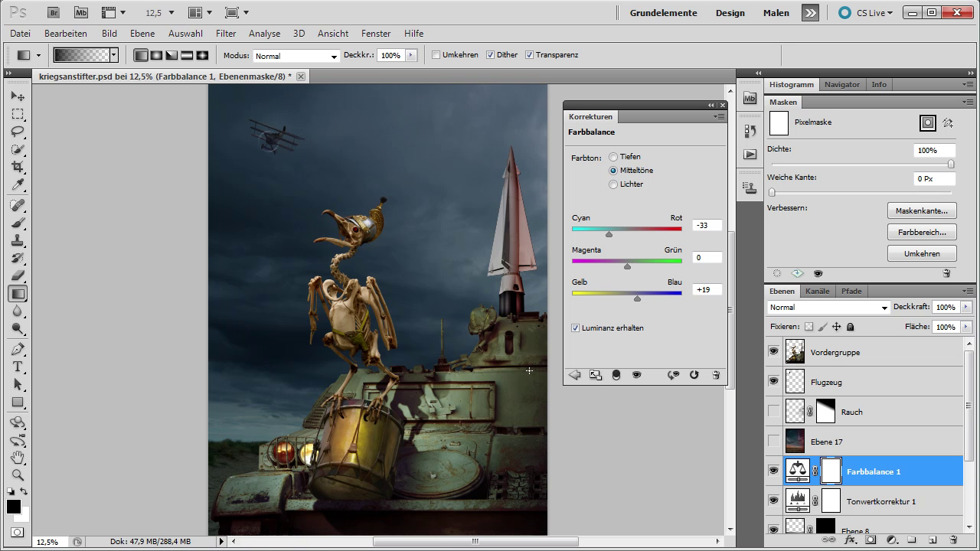Select the Quick Selection tool

(18, 149)
